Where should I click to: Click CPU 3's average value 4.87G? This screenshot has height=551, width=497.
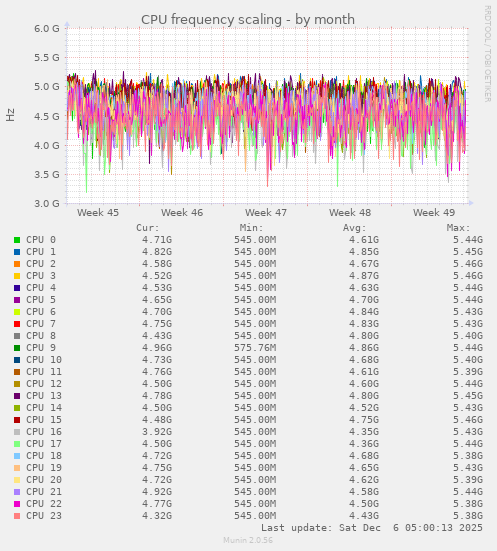click(364, 276)
